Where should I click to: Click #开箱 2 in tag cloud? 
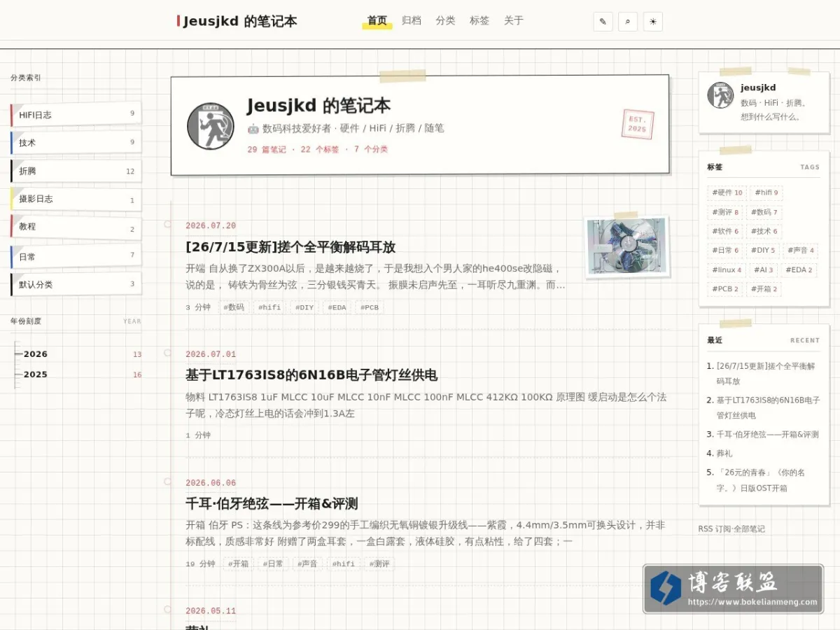pyautogui.click(x=764, y=289)
